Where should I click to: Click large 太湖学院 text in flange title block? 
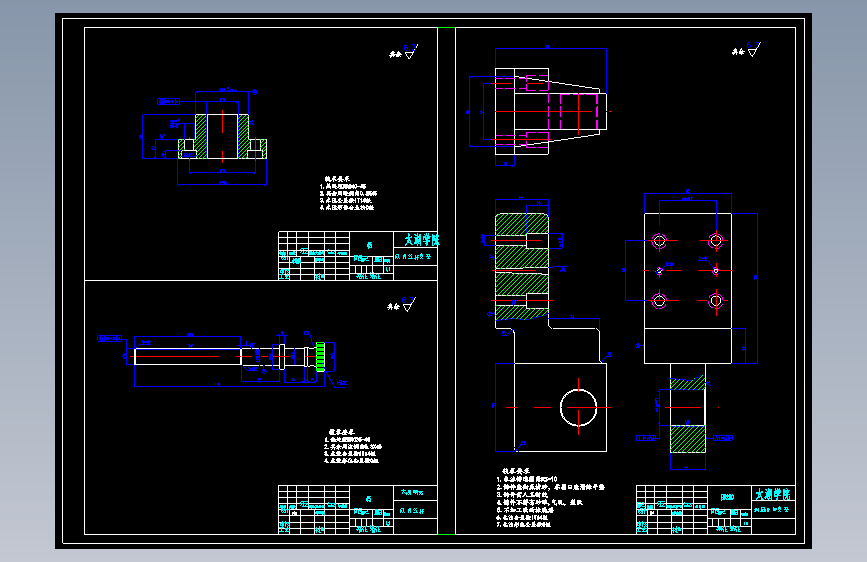(421, 240)
